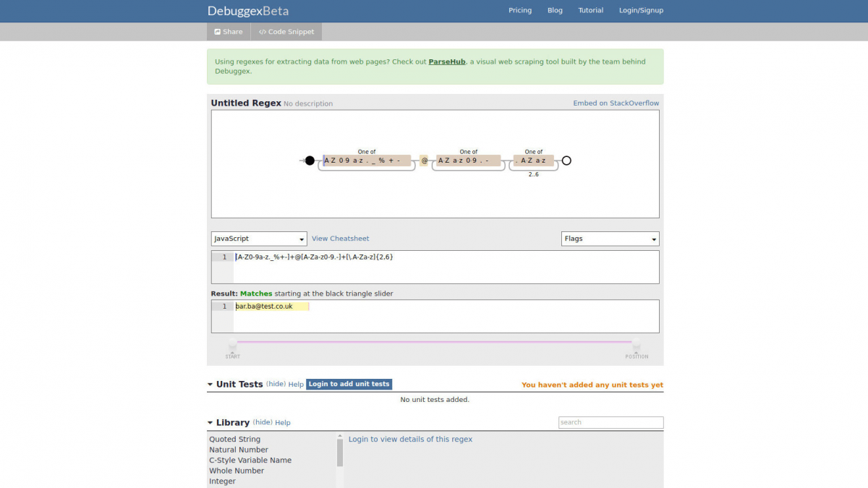This screenshot has height=488, width=868.
Task: Click the black start node in diagram
Action: pos(310,160)
